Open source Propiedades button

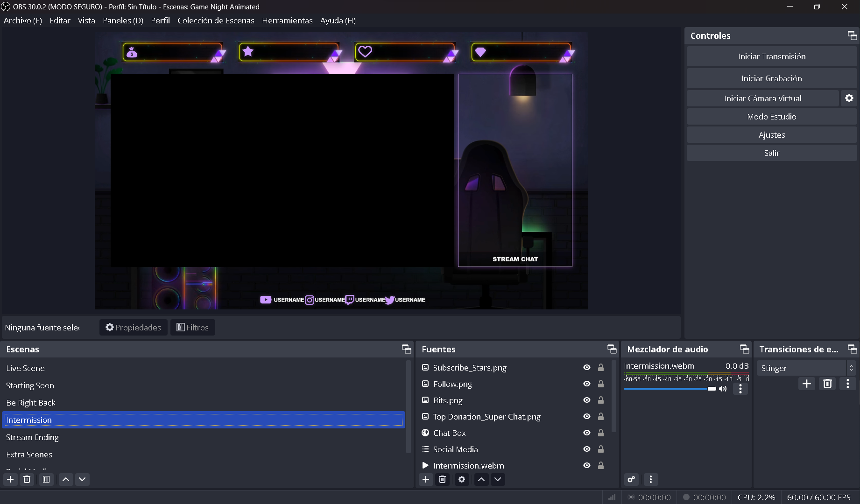point(134,327)
